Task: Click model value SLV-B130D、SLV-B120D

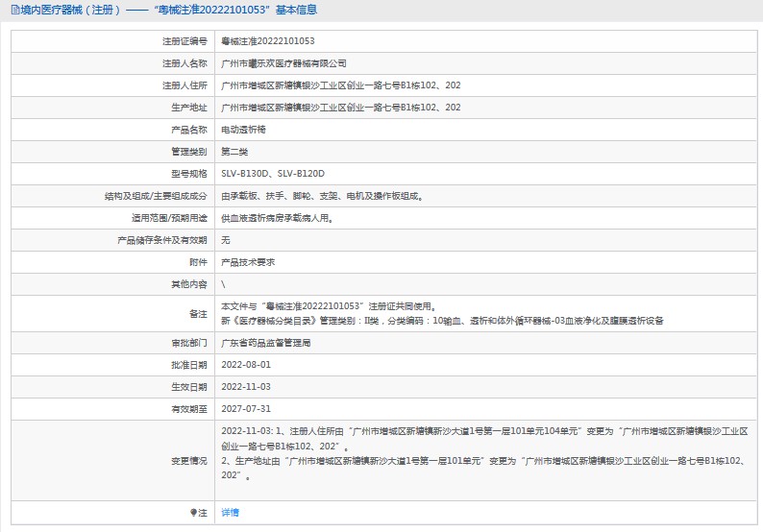Action: 273,174
